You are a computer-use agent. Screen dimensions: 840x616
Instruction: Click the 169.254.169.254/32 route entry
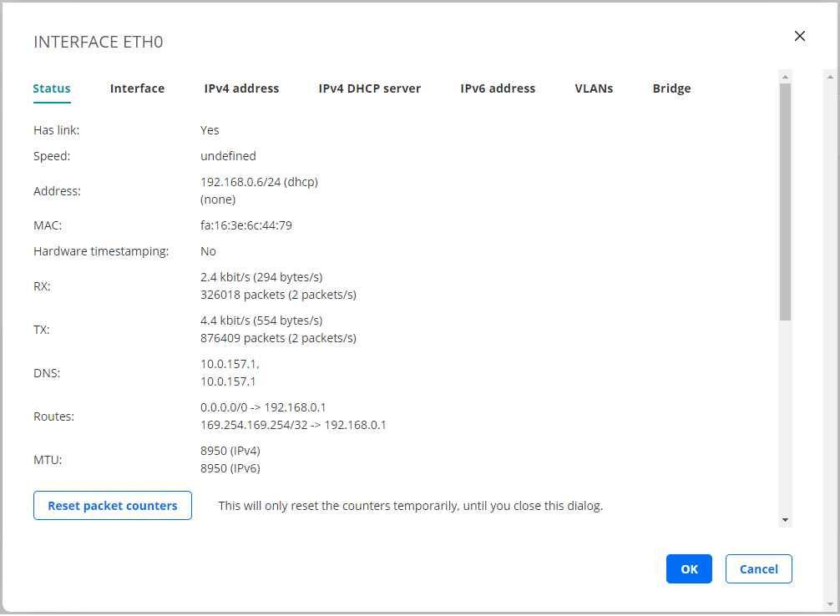point(293,425)
